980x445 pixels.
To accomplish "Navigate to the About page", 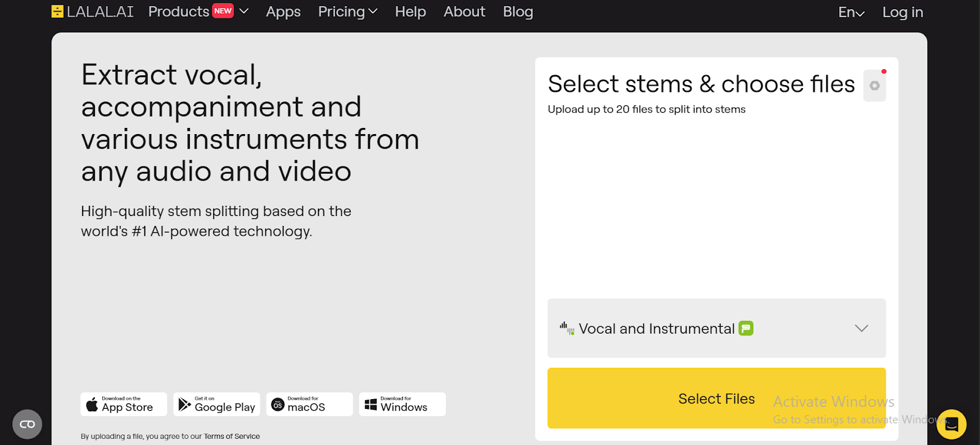I will [x=464, y=12].
